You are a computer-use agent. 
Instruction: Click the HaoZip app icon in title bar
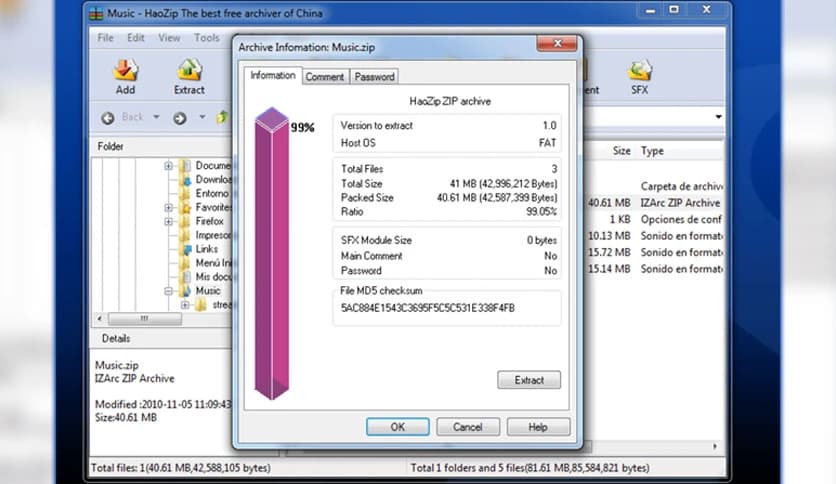[x=95, y=12]
